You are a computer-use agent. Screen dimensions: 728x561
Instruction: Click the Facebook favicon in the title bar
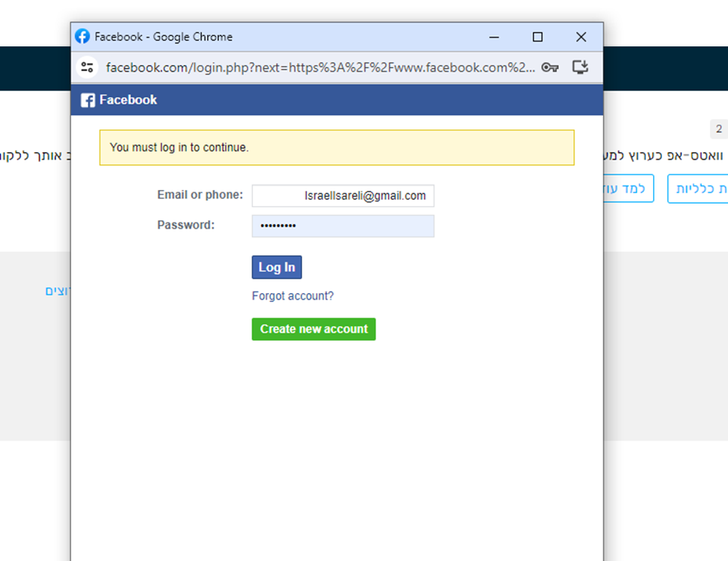pos(83,36)
